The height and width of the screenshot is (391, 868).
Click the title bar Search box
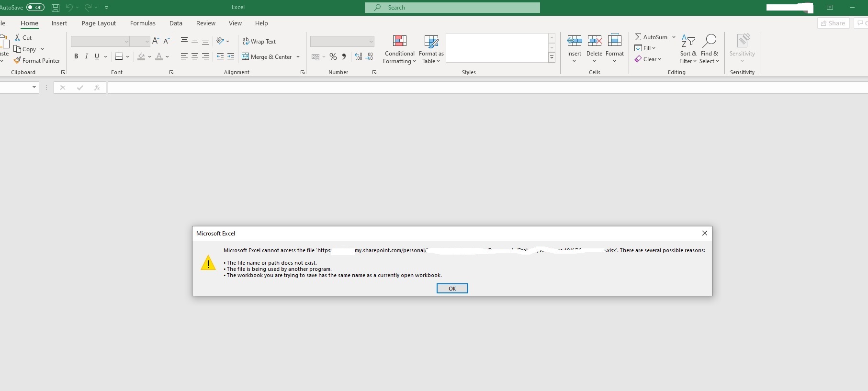(x=452, y=8)
